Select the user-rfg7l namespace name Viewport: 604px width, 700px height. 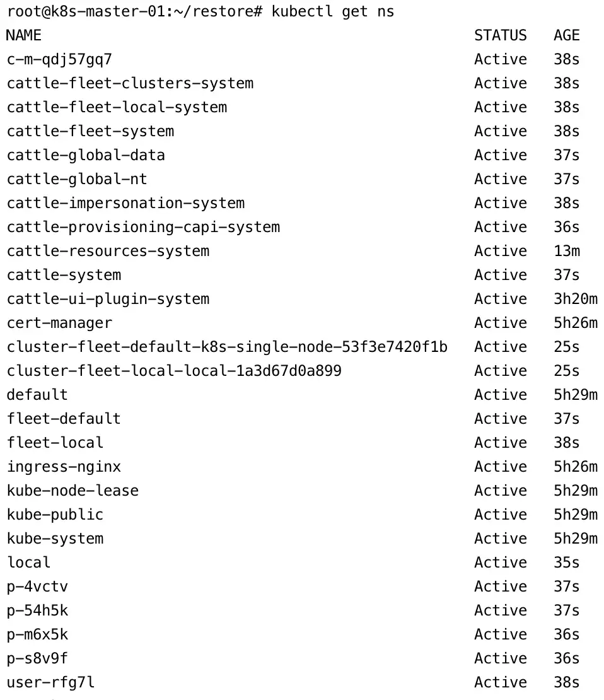(x=50, y=682)
